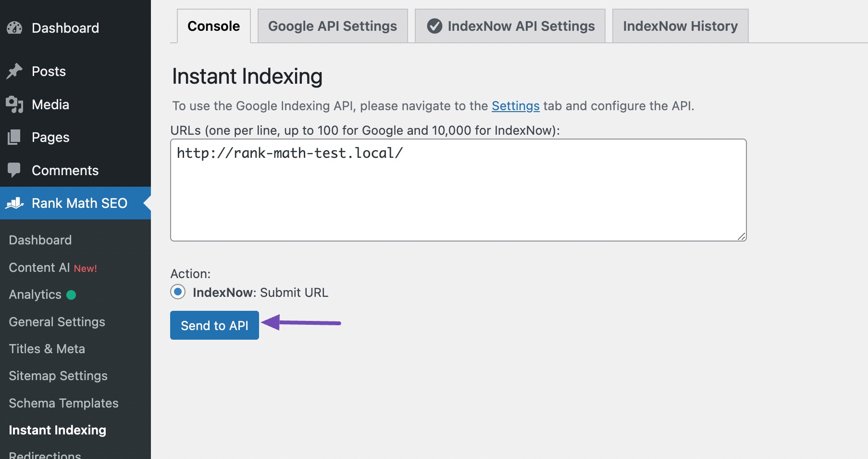Screen dimensions: 868x459
Task: Open the Dashboard via its gauge icon
Action: coord(14,27)
